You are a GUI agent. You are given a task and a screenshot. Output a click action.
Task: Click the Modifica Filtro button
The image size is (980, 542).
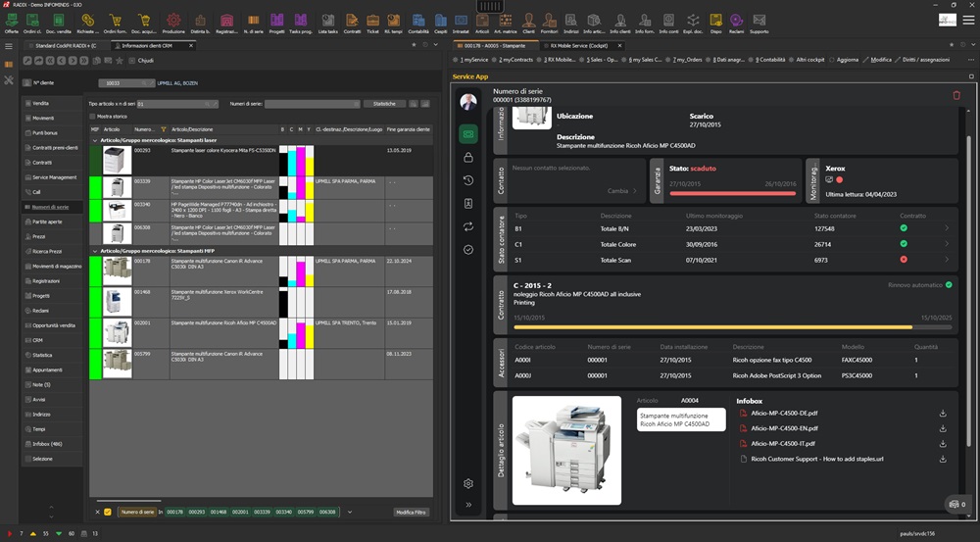click(x=412, y=512)
